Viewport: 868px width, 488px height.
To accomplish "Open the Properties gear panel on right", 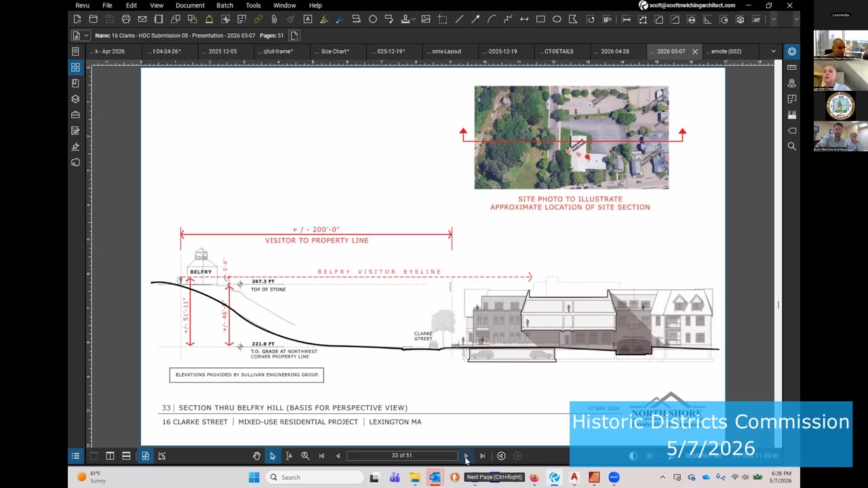I will click(x=791, y=52).
